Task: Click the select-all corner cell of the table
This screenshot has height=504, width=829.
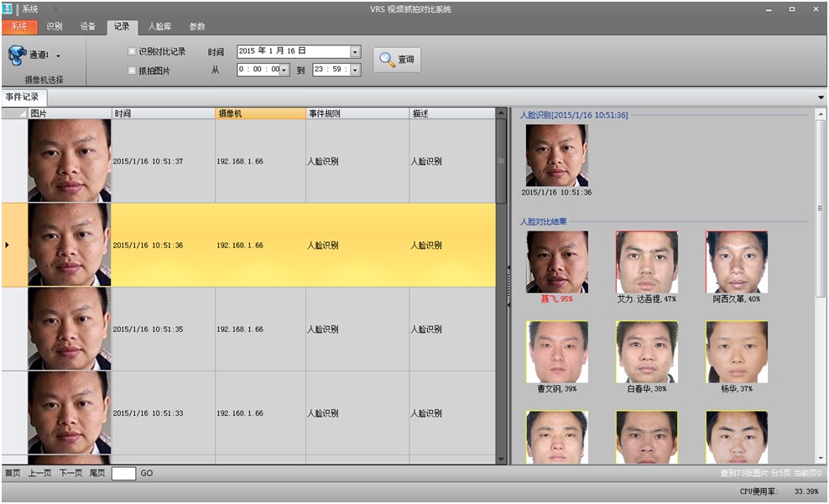Action: pos(15,113)
